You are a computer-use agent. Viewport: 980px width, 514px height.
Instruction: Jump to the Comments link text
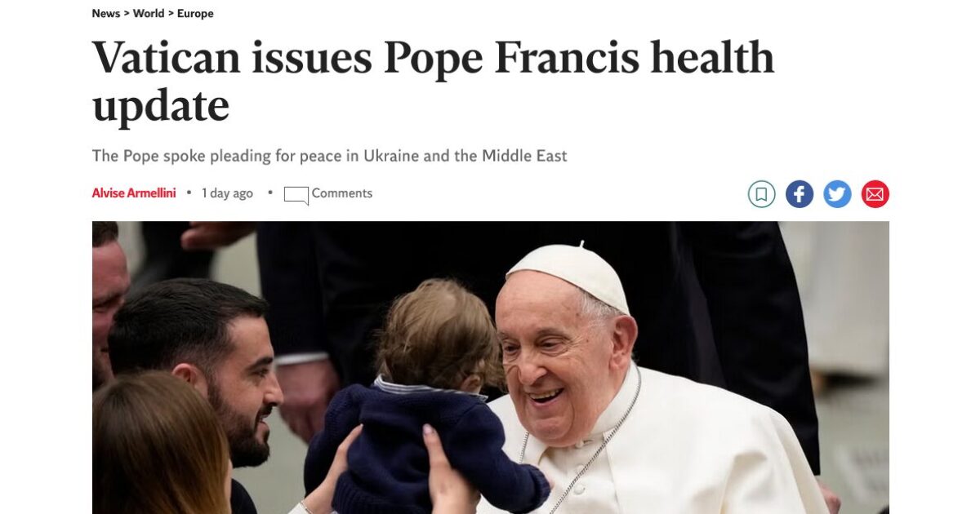click(x=342, y=193)
